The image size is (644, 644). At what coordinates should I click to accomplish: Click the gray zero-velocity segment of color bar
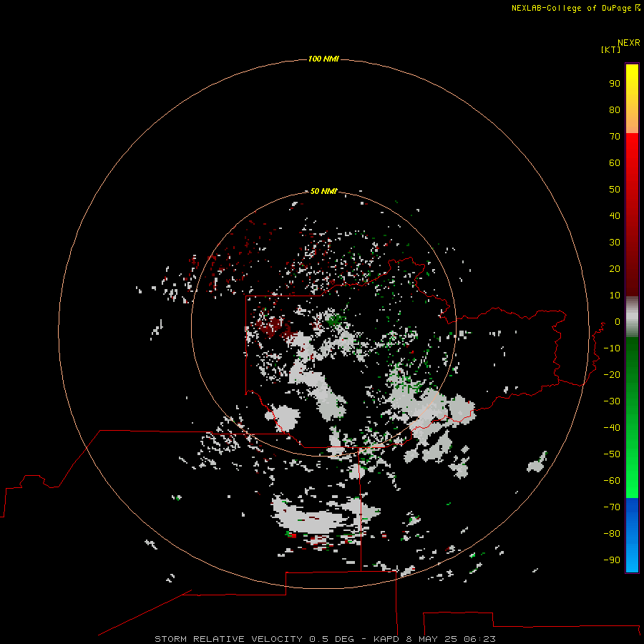[632, 317]
